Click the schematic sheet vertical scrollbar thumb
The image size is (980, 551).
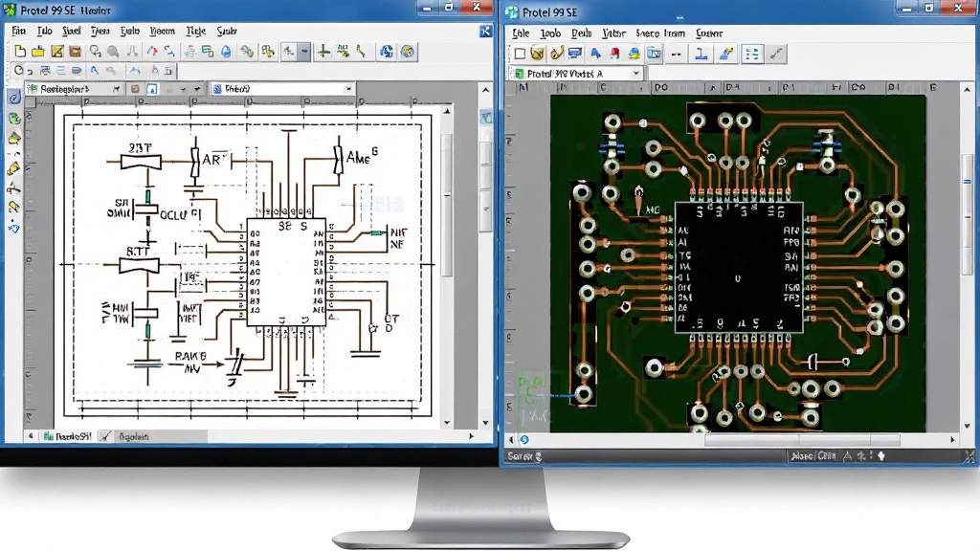pyautogui.click(x=446, y=205)
